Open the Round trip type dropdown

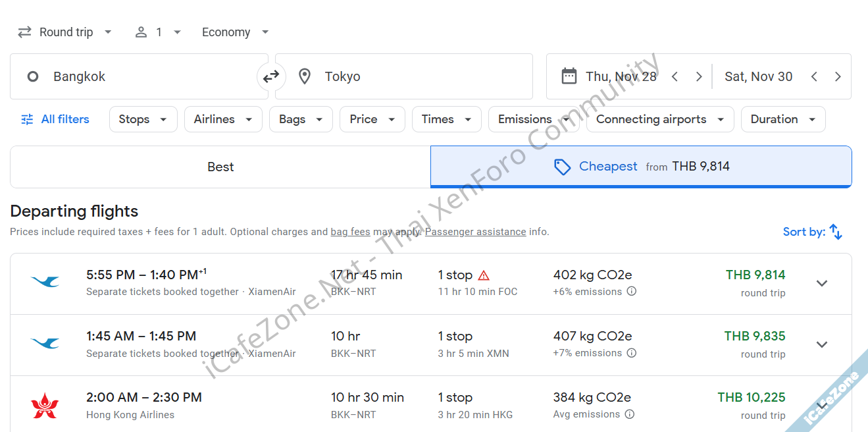(65, 32)
